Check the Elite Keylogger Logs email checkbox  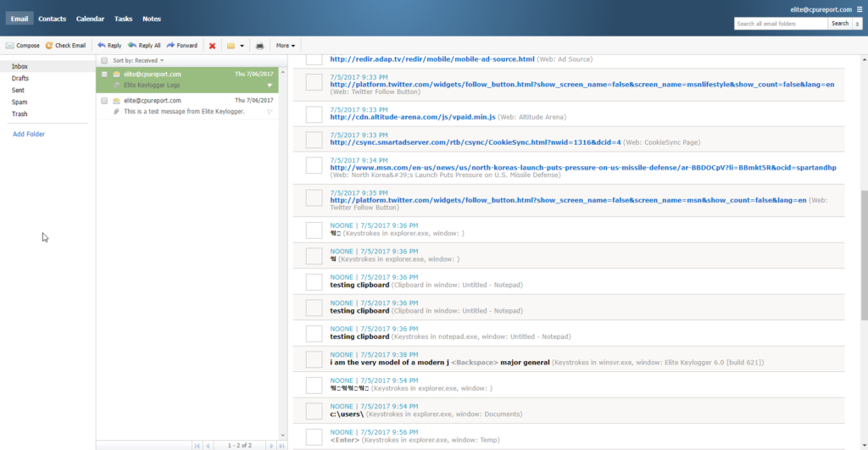pyautogui.click(x=104, y=75)
